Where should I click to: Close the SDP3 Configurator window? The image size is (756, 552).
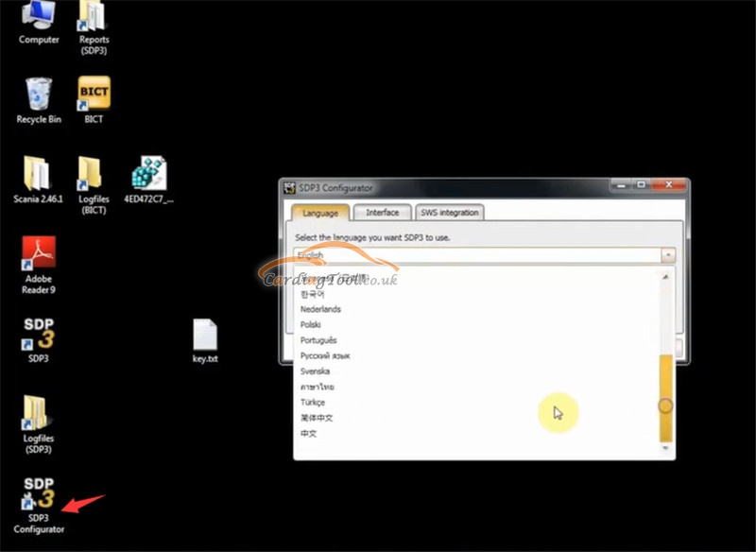pos(669,185)
